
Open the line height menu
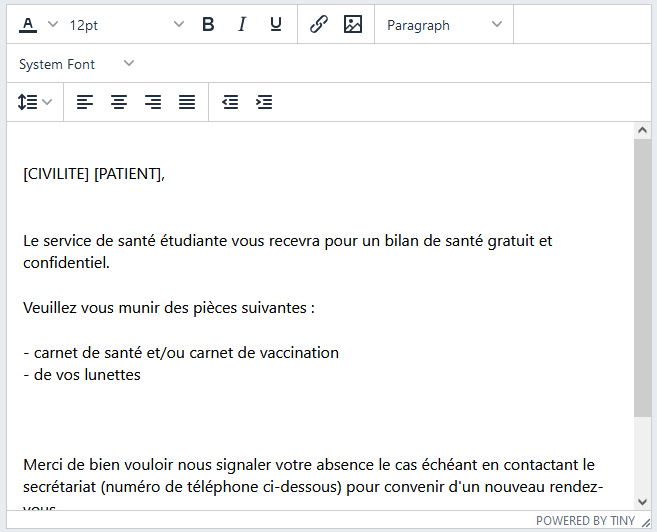(35, 102)
